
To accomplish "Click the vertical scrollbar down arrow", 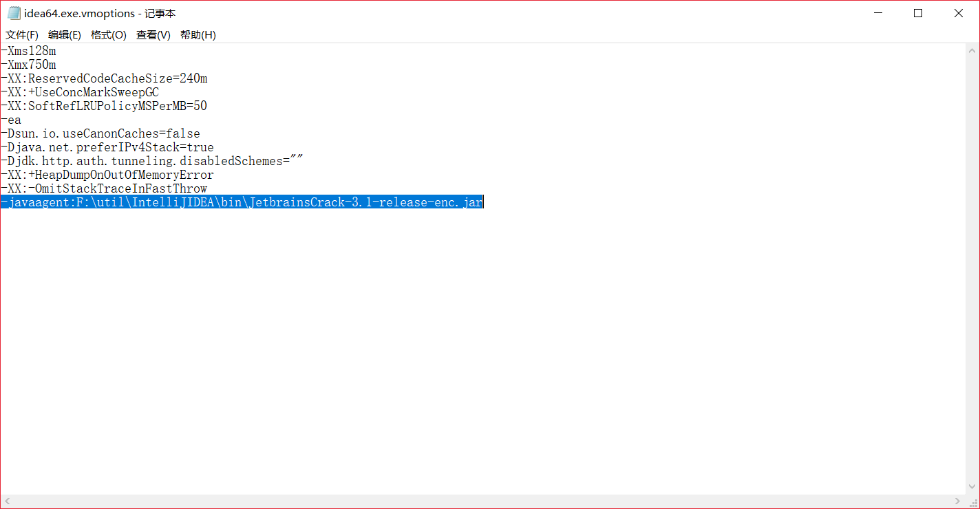I will tap(972, 487).
